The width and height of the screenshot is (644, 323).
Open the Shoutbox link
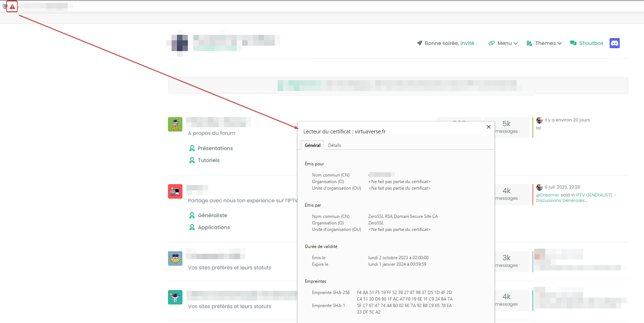point(591,43)
